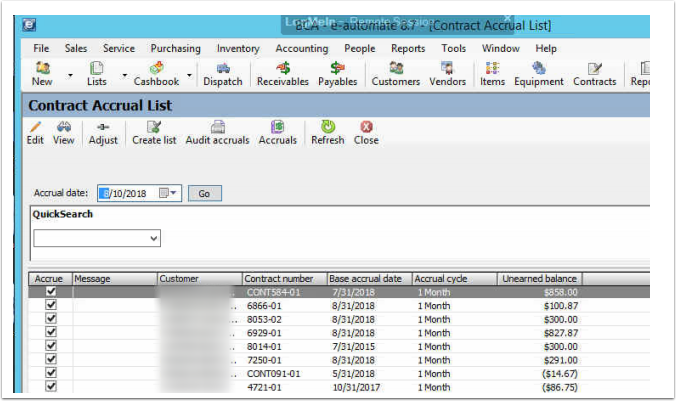This screenshot has height=401, width=676.
Task: Open the Help menu
Action: (546, 48)
